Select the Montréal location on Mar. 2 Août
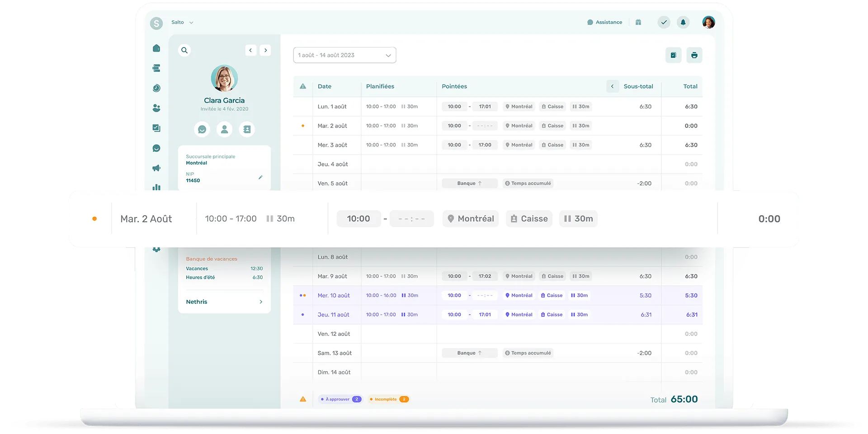Image resolution: width=868 pixels, height=434 pixels. [x=470, y=219]
